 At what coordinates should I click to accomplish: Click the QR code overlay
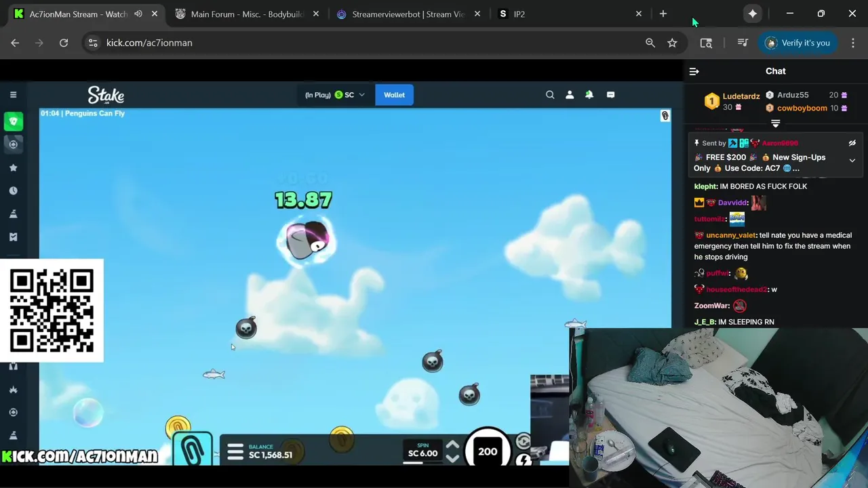pyautogui.click(x=52, y=311)
